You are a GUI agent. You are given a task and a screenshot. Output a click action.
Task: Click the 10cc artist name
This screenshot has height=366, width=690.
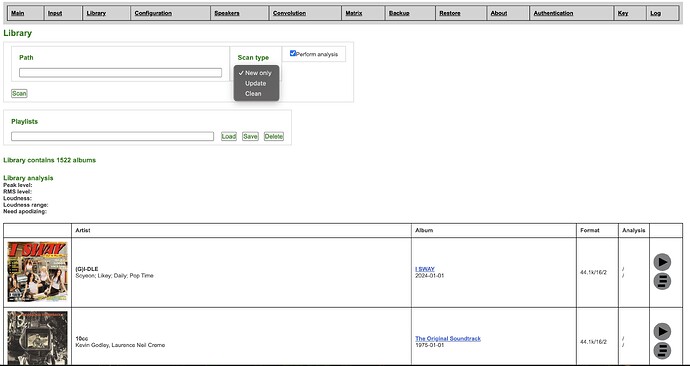pyautogui.click(x=81, y=338)
